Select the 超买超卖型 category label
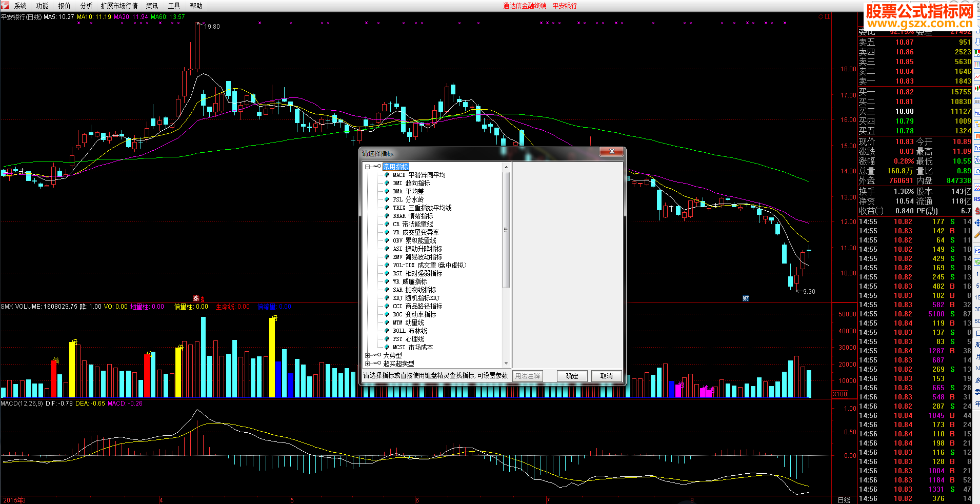 pyautogui.click(x=399, y=364)
